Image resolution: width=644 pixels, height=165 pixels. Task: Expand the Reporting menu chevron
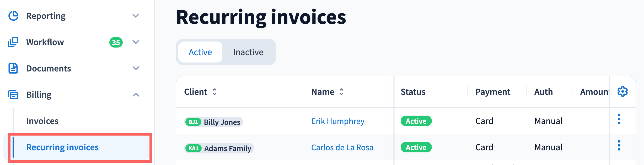pos(136,16)
